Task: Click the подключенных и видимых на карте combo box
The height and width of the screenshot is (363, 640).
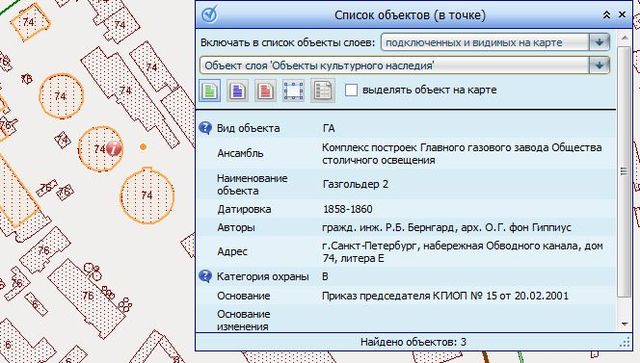Action: click(x=495, y=42)
